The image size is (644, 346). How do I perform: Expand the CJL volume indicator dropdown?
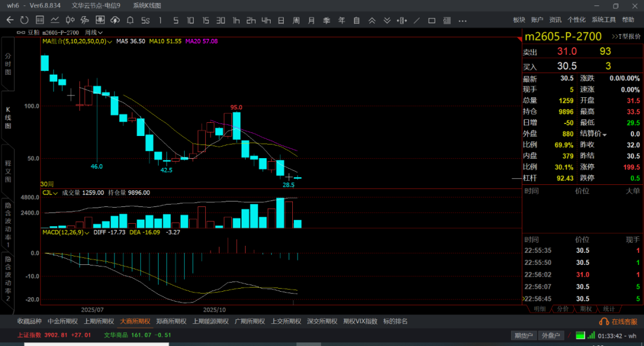(55, 193)
